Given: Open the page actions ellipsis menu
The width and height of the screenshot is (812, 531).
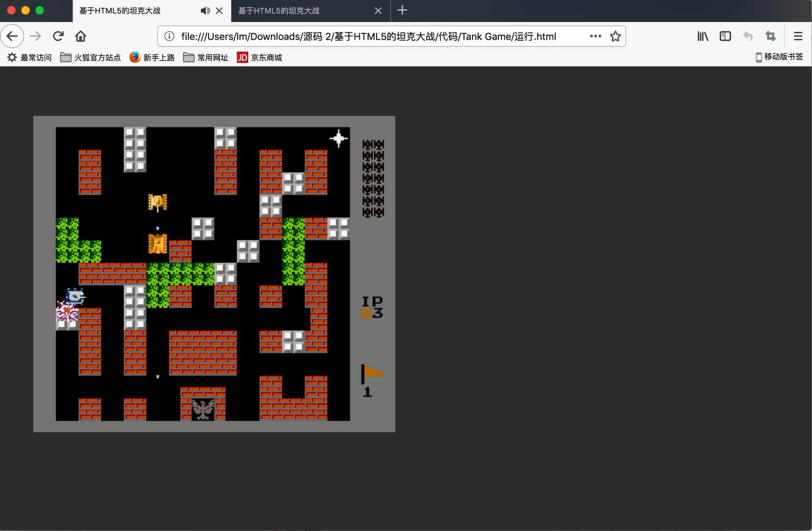Looking at the screenshot, I should click(x=595, y=36).
